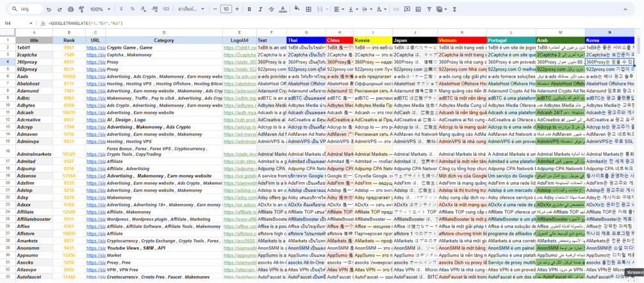Click the 'Category' header cell
Viewport: 644px width, 283px height.
point(164,40)
